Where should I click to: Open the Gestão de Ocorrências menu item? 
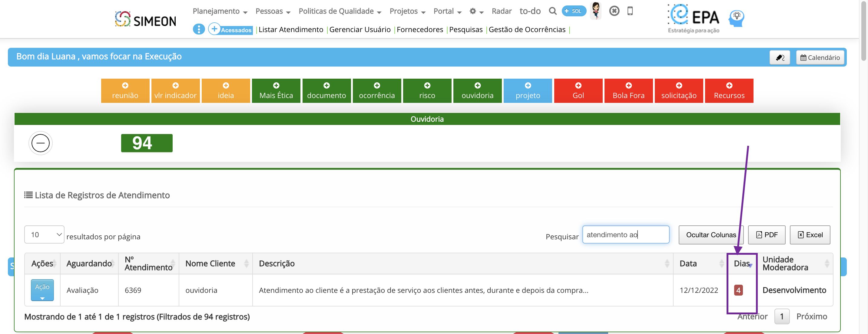coord(527,30)
